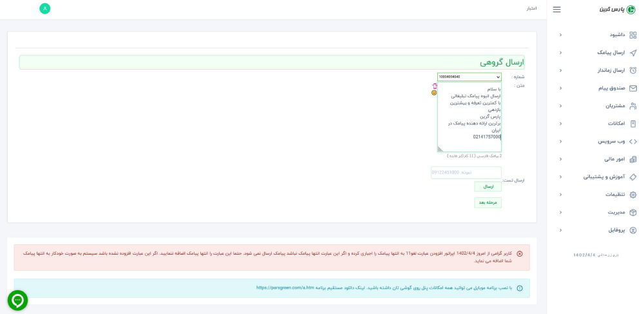Screen dimensions: 644x314
Task: Click the red error icon in alert
Action: click(520, 253)
